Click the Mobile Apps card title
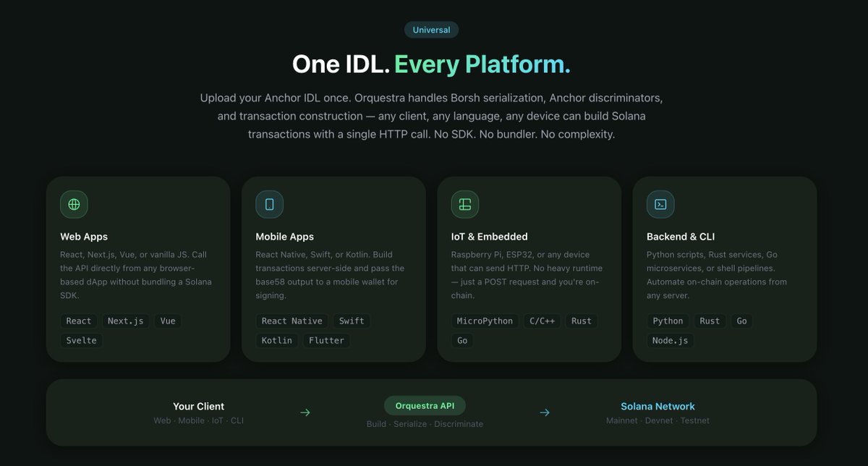Screen dimensions: 868x466 tap(285, 237)
